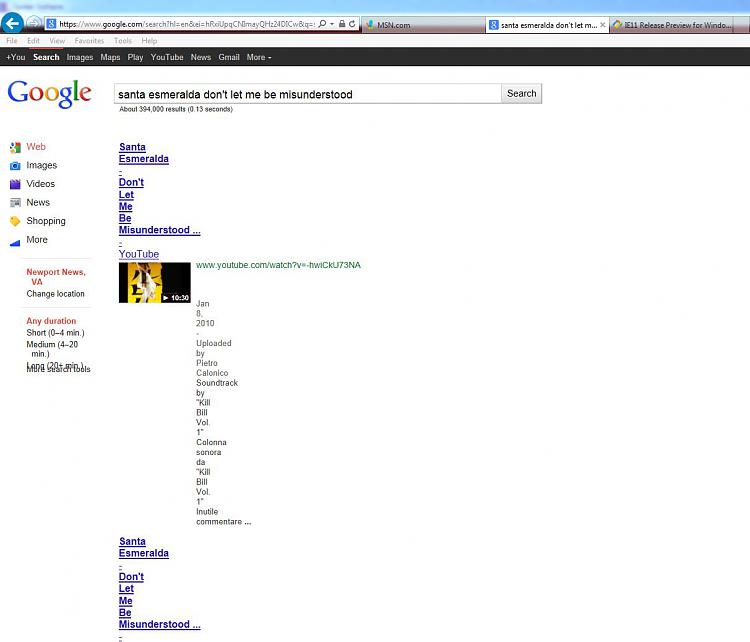Viewport: 750px width, 642px height.
Task: Open the Kill Bill video thumbnail
Action: coord(154,282)
